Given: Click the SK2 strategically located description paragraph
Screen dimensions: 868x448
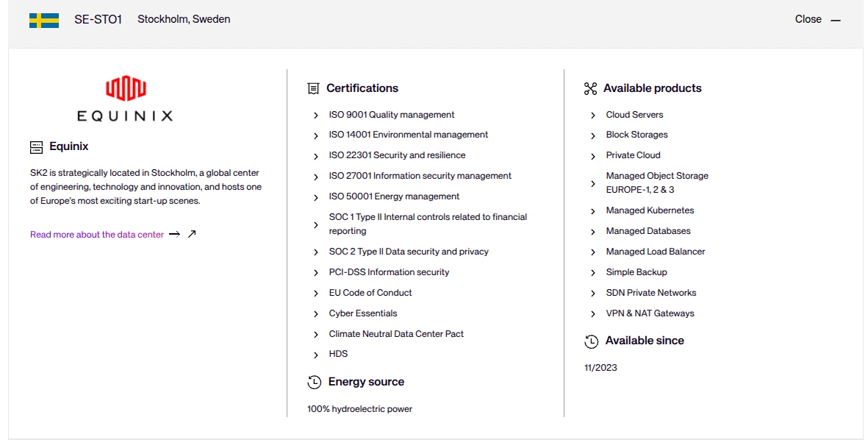Looking at the screenshot, I should click(x=146, y=187).
